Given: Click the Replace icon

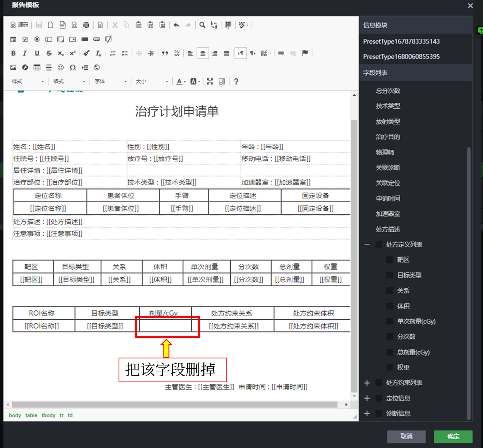Looking at the screenshot, I should pyautogui.click(x=214, y=25).
